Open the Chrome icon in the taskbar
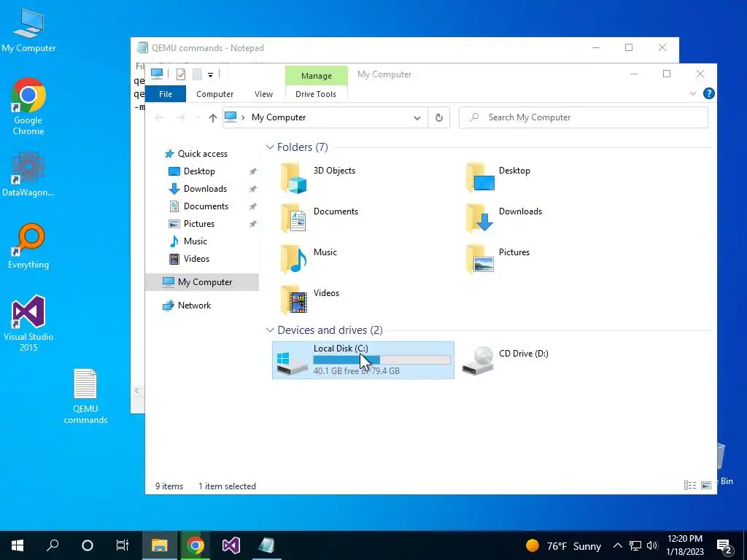This screenshot has height=560, width=747. tap(196, 545)
